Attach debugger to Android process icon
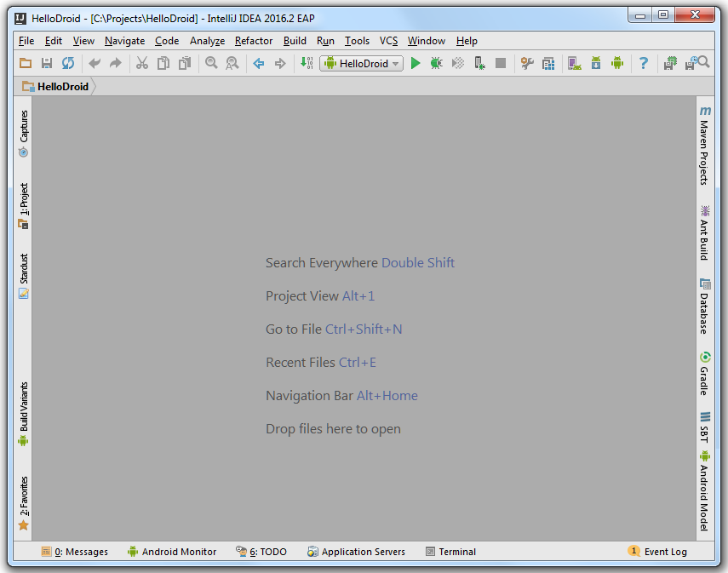 [x=479, y=63]
